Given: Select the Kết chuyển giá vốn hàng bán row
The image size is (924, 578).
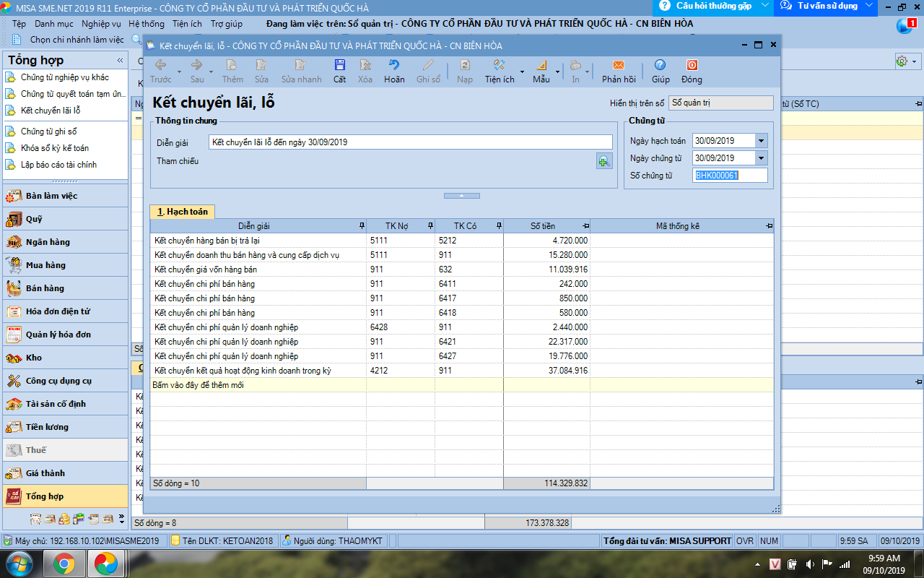Looking at the screenshot, I should tap(462, 269).
